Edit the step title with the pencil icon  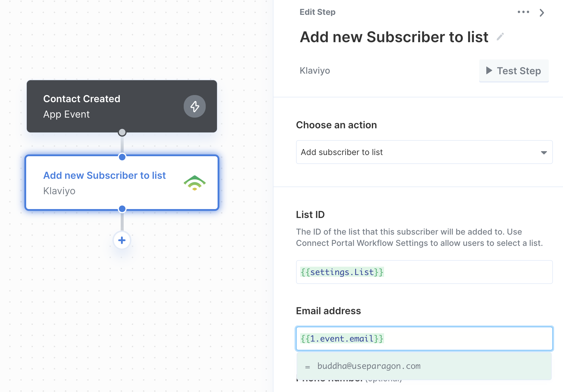click(500, 37)
